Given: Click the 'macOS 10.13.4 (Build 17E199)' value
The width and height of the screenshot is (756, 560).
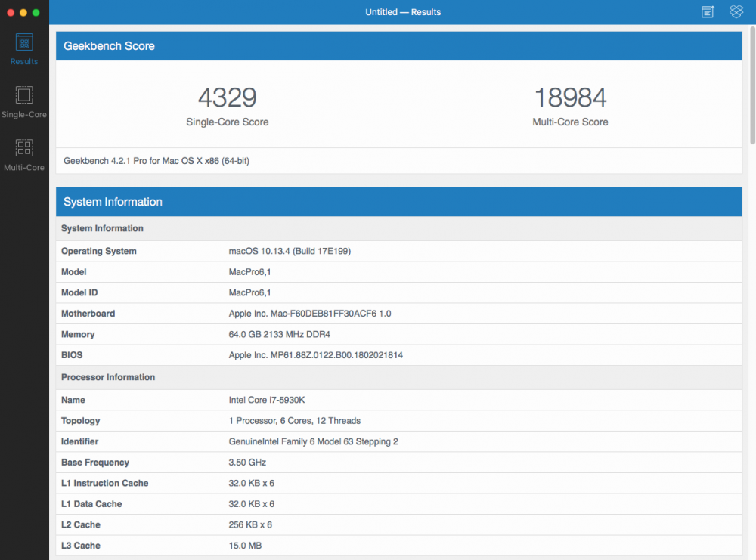Looking at the screenshot, I should pos(290,251).
